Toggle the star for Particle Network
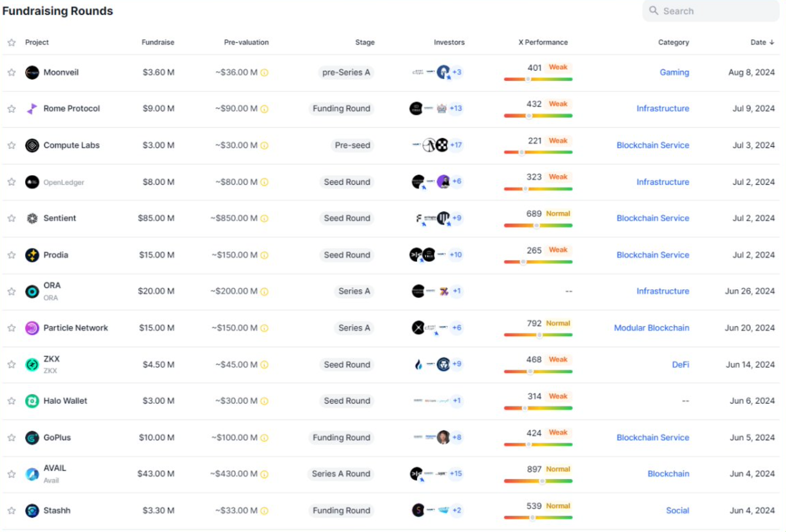The width and height of the screenshot is (786, 532). (11, 328)
